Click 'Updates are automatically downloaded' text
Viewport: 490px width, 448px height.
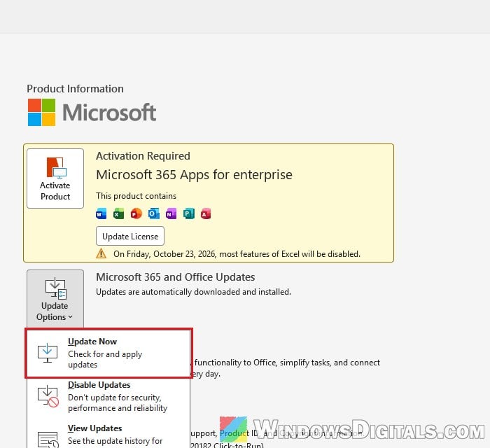(193, 292)
